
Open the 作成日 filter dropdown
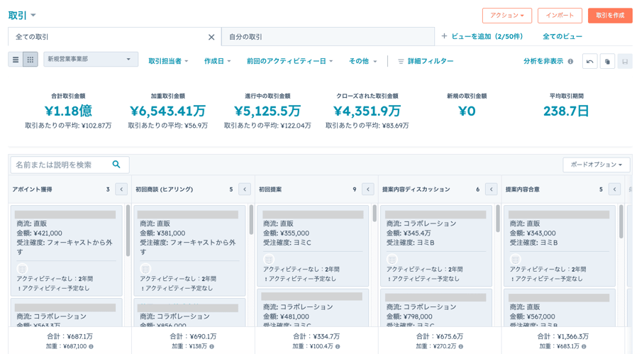pos(217,61)
